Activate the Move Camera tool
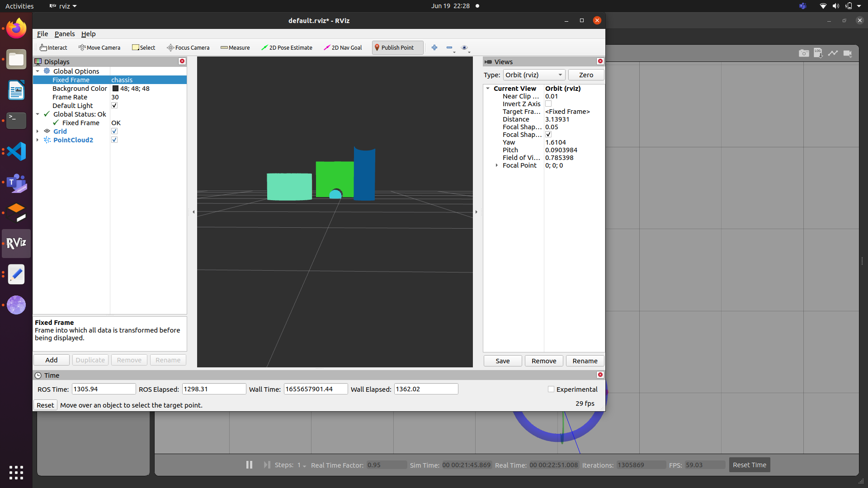Screen dimensions: 868x488 [99, 47]
